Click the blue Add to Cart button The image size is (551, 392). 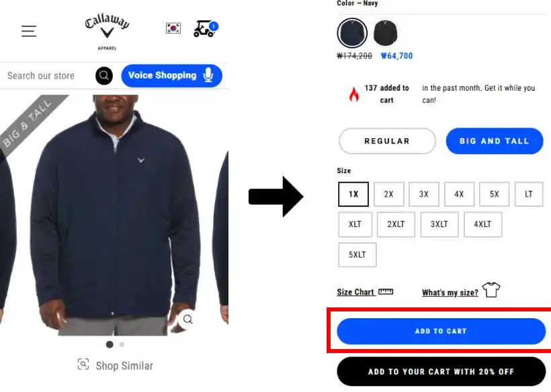tap(441, 332)
